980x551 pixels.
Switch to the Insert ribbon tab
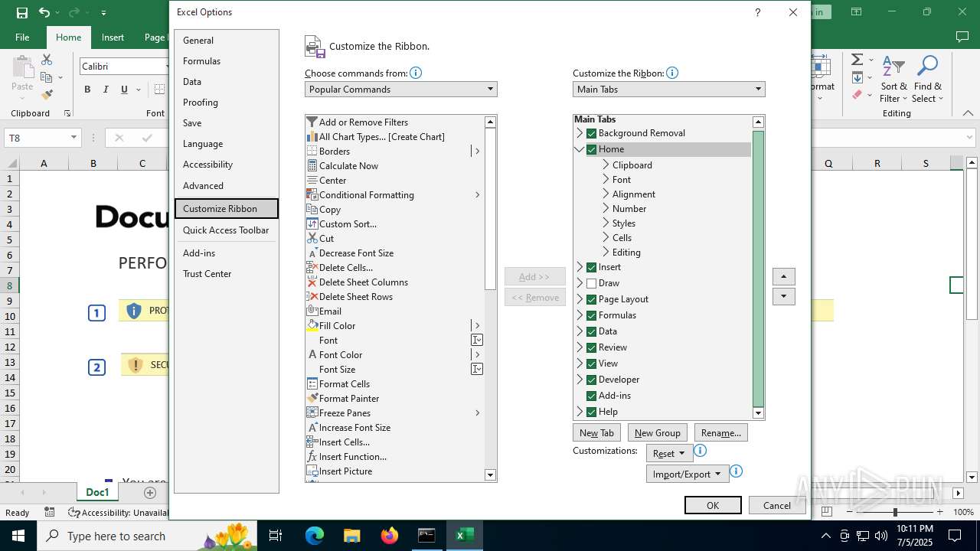pos(113,37)
